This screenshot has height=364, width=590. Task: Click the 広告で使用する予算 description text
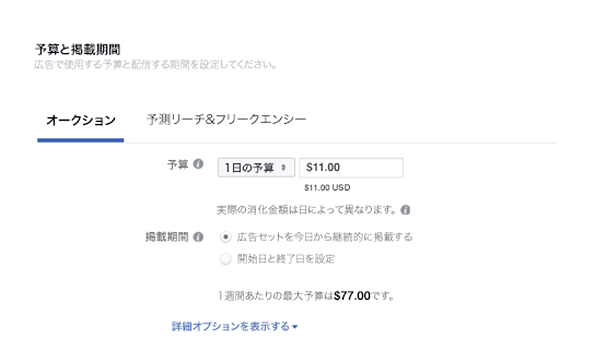coord(155,65)
